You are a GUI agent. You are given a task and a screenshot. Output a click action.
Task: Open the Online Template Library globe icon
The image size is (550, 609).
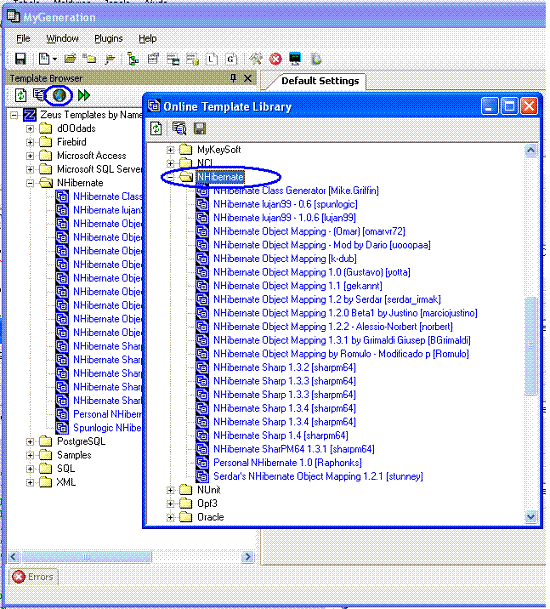[59, 95]
